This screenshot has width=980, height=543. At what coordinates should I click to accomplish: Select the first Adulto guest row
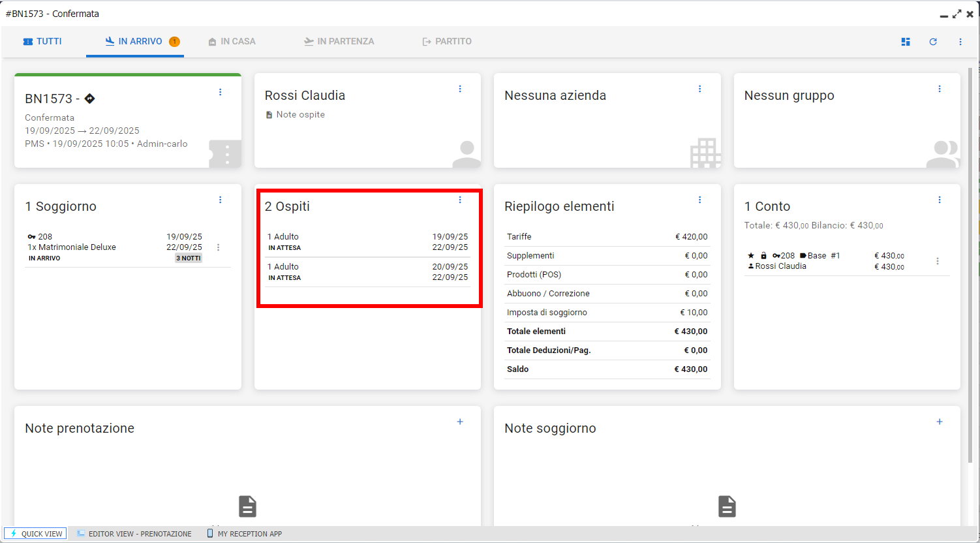367,242
